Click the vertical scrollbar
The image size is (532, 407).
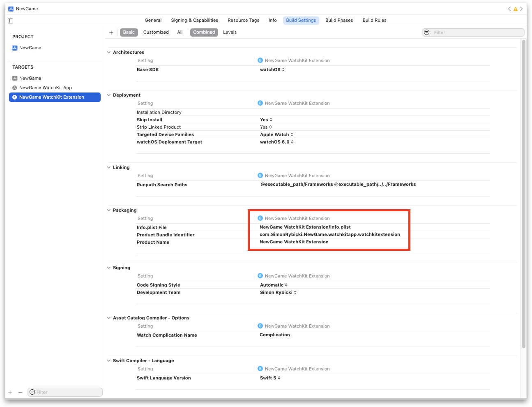point(524,194)
